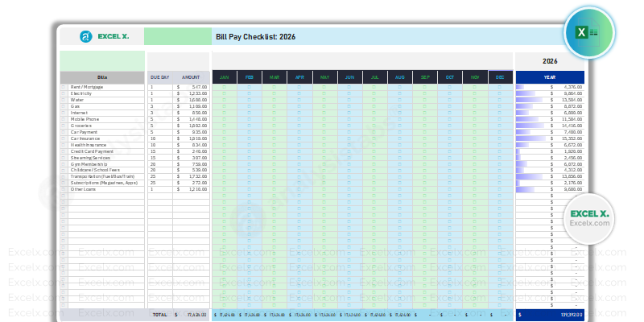Select the DEC month column header

(500, 77)
